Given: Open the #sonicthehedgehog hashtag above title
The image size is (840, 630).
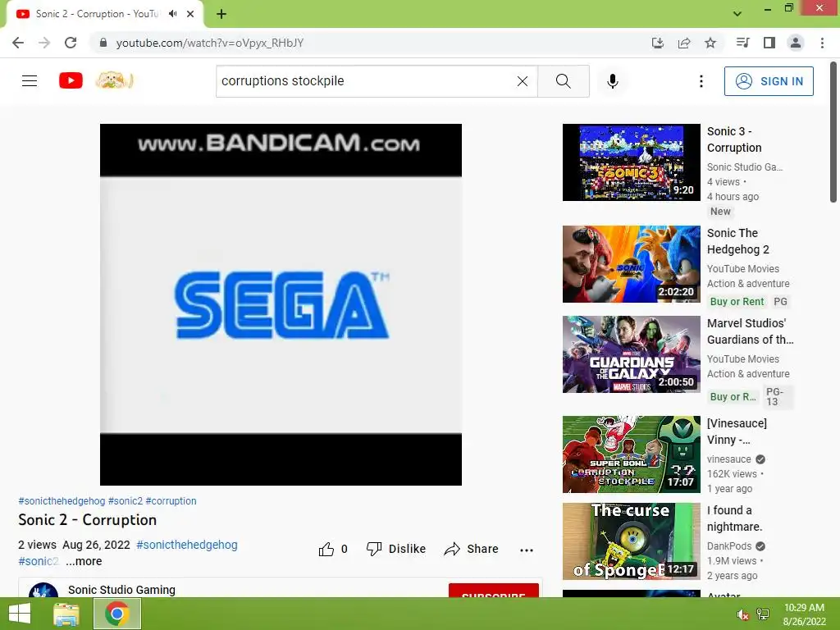Looking at the screenshot, I should pyautogui.click(x=62, y=501).
